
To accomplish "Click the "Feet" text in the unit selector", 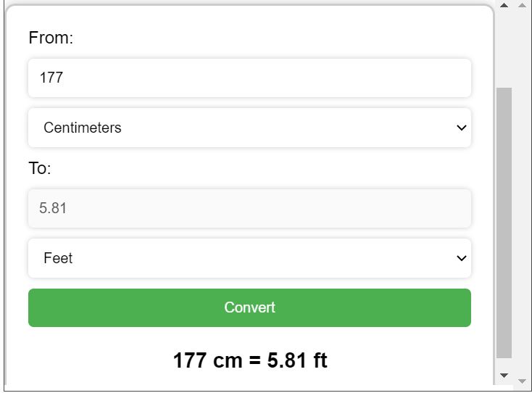I will [x=58, y=259].
